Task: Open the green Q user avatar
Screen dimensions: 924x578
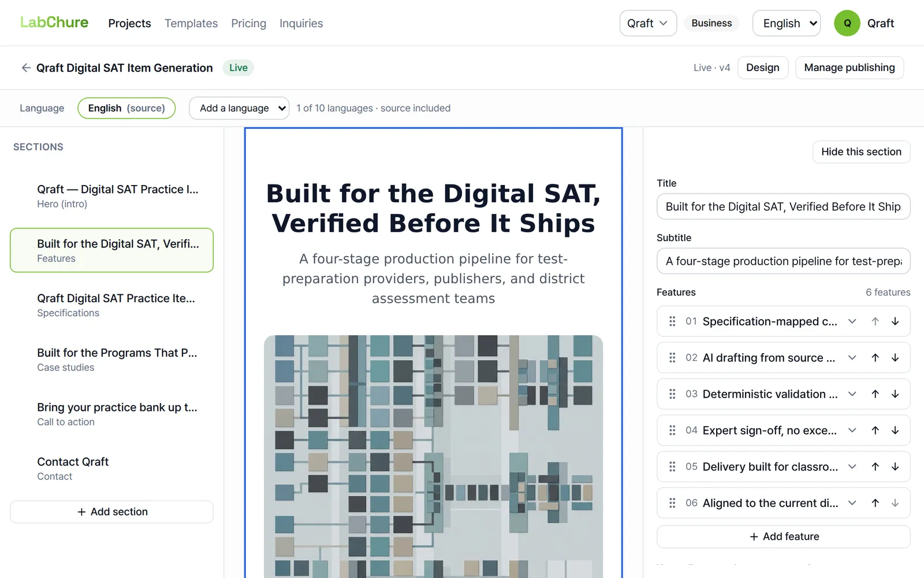Action: 847,23
